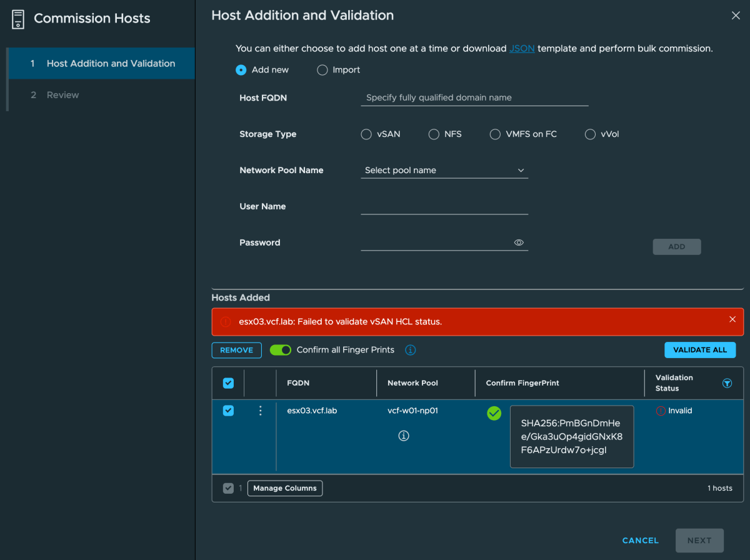Click the green fingerprint confirmed checkmark

[x=494, y=413]
